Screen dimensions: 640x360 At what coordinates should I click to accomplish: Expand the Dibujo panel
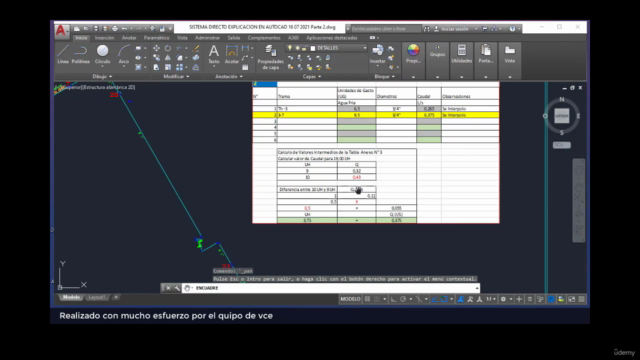[102, 76]
